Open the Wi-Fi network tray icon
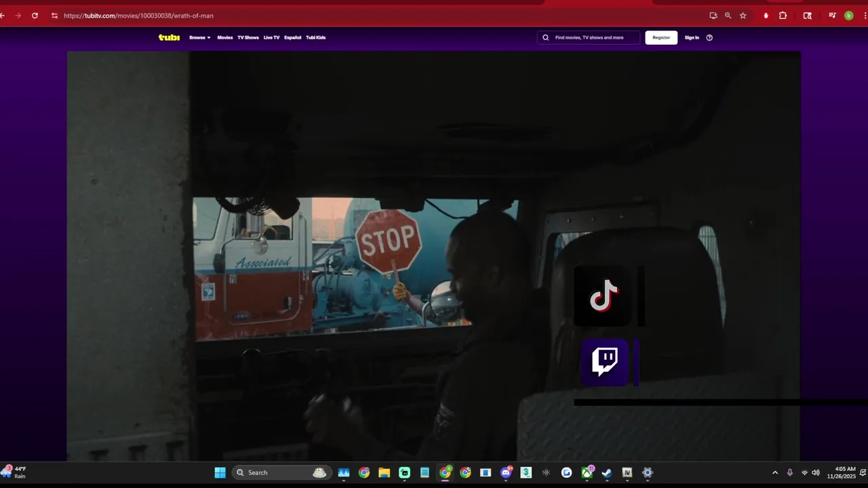This screenshot has height=488, width=868. [804, 472]
